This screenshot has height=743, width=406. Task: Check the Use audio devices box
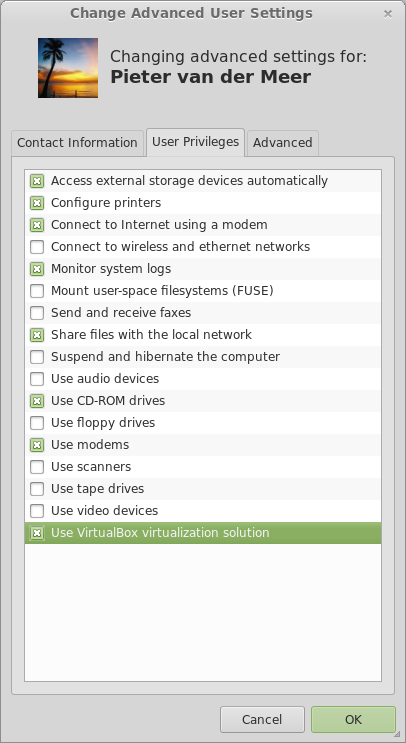[37, 379]
